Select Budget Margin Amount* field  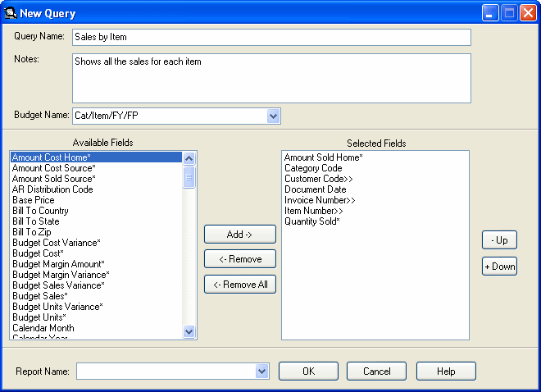(x=96, y=264)
